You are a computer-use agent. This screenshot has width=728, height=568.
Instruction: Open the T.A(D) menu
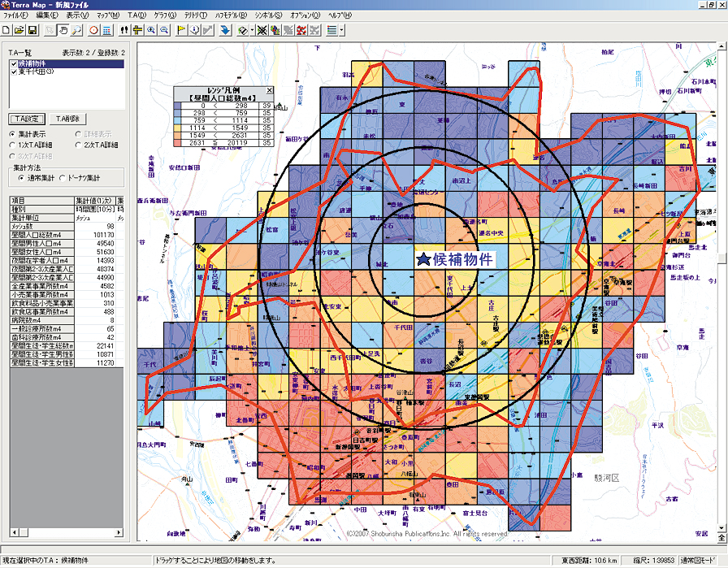point(137,15)
